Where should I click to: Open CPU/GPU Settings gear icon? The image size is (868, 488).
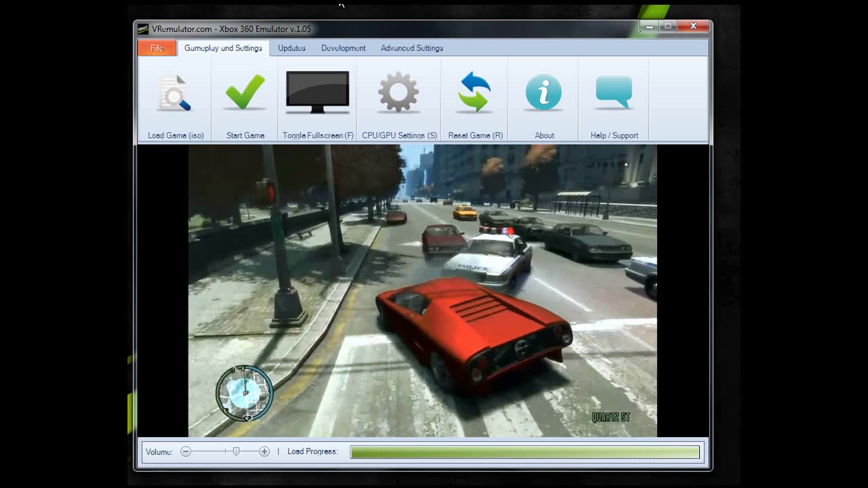pos(398,92)
